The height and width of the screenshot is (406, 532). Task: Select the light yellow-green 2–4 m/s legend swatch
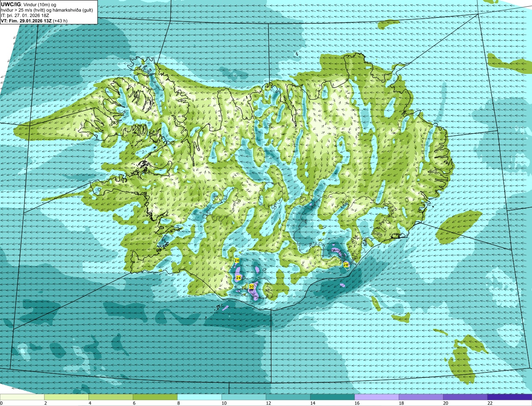tap(66, 397)
